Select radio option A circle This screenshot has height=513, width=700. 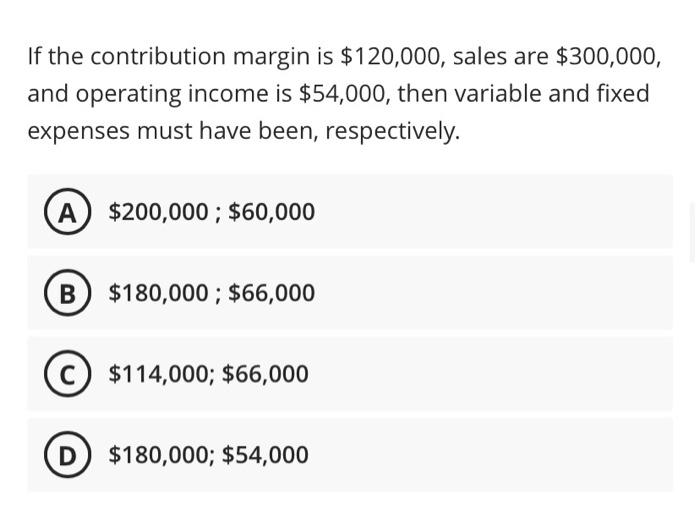point(67,212)
